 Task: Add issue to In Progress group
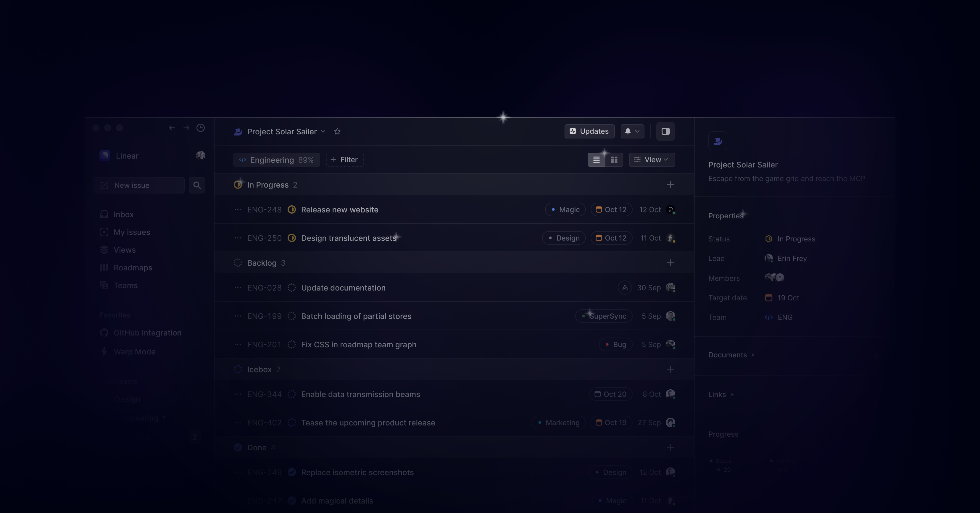[670, 185]
